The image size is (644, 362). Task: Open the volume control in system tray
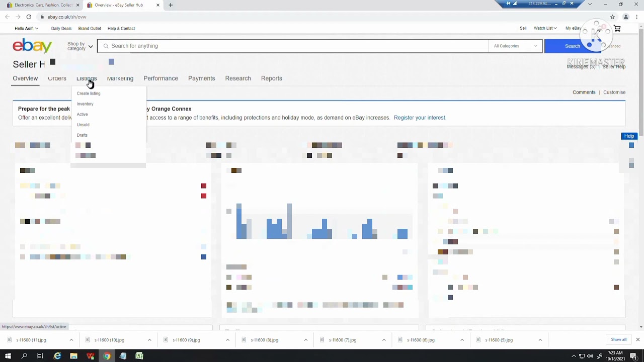pos(590,356)
